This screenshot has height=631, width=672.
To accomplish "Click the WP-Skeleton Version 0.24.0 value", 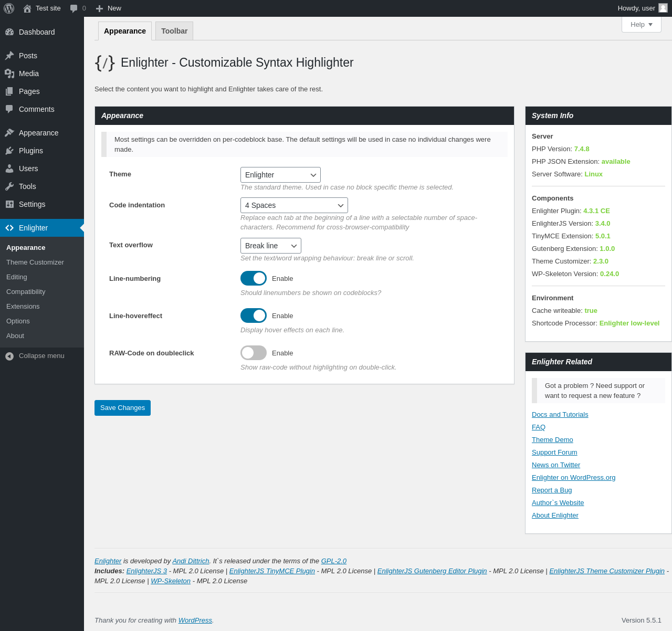I will point(610,274).
